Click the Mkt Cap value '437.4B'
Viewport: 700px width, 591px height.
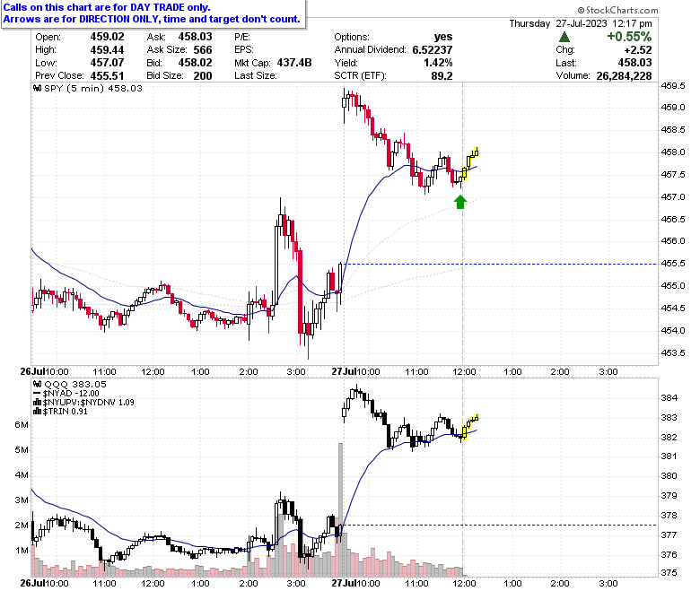click(x=294, y=63)
